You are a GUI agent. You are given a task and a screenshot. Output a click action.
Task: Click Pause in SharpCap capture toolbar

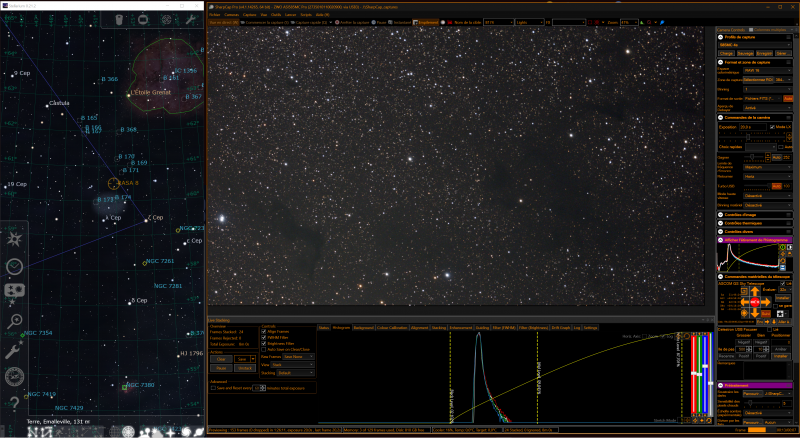pyautogui.click(x=380, y=22)
